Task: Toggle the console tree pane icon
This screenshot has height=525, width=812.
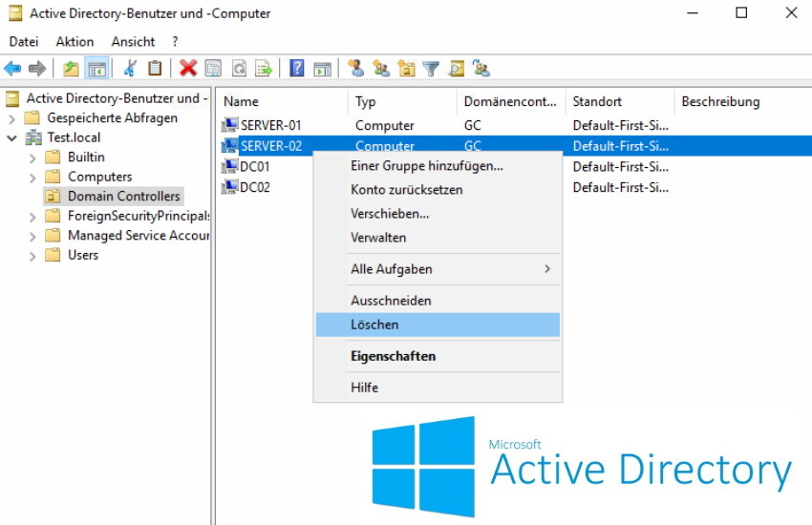Action: tap(96, 69)
